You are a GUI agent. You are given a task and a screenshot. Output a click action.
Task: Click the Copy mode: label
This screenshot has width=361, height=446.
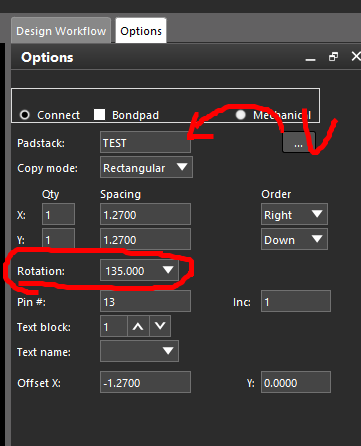47,168
